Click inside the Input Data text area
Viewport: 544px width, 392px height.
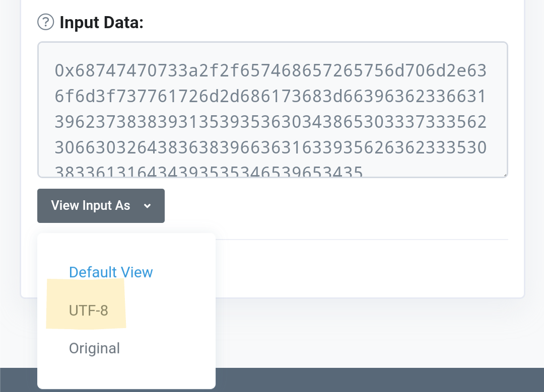pos(273,110)
